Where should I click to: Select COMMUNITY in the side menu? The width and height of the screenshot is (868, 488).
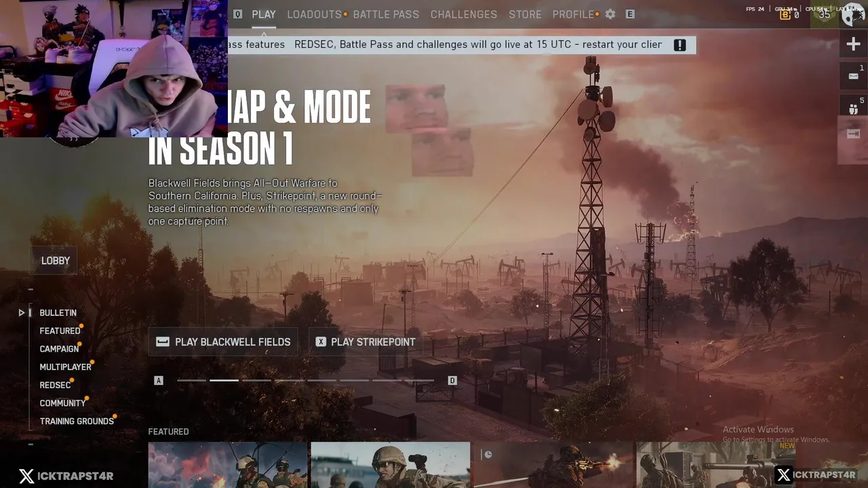coord(62,403)
